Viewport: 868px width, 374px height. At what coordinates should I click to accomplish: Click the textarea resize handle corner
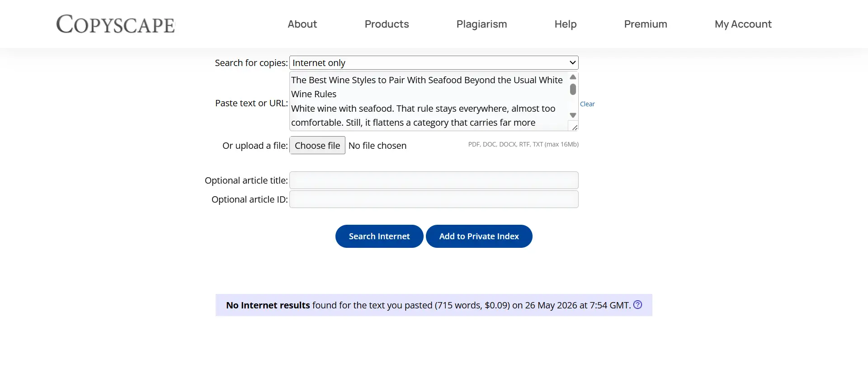[x=574, y=127]
